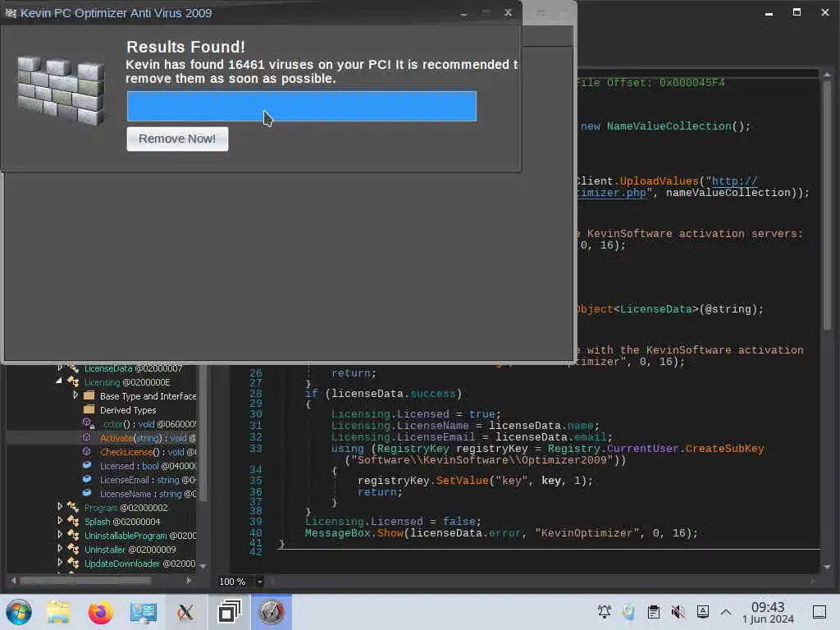Click the Licensing class icon in tree
This screenshot has height=630, width=840.
point(73,381)
